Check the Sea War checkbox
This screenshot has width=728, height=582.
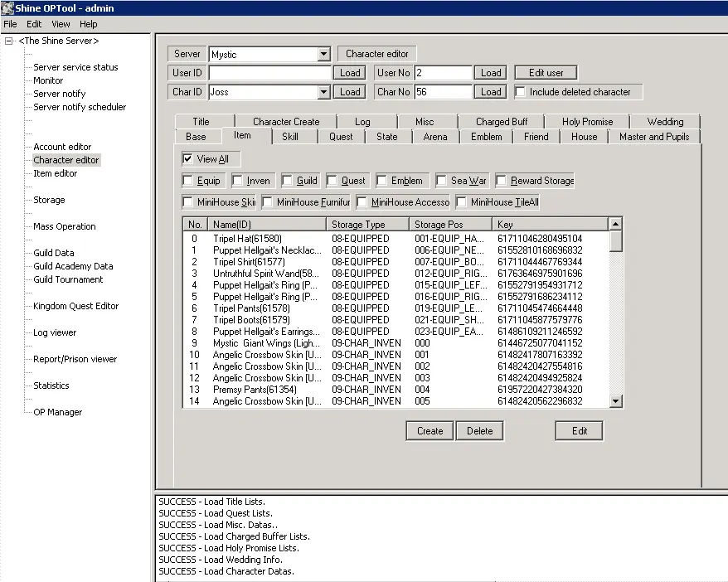[x=442, y=181]
